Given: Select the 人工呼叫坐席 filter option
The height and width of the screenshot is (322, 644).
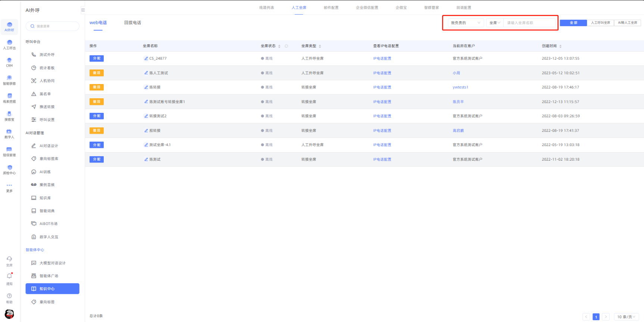Looking at the screenshot, I should click(x=600, y=23).
